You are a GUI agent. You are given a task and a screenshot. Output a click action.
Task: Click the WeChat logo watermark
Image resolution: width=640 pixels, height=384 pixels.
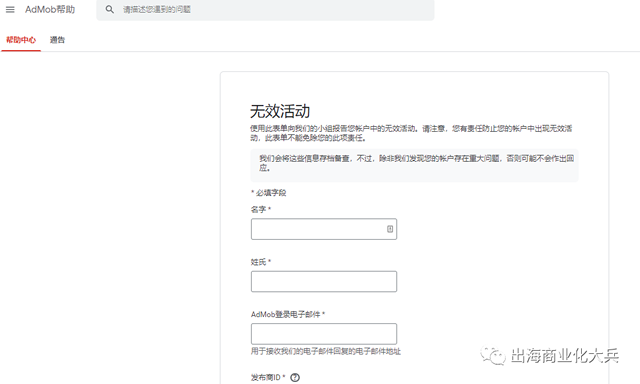point(493,356)
